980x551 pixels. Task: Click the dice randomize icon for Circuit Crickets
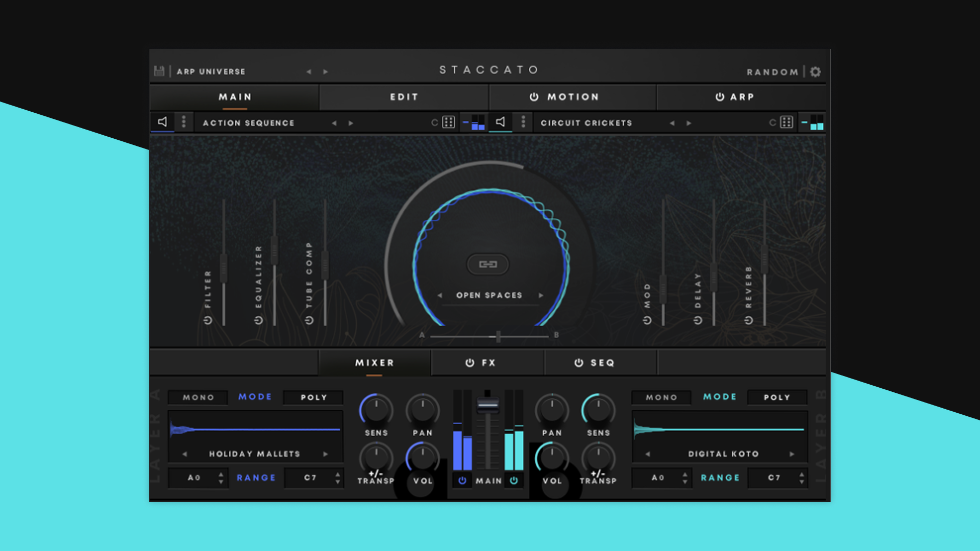786,122
